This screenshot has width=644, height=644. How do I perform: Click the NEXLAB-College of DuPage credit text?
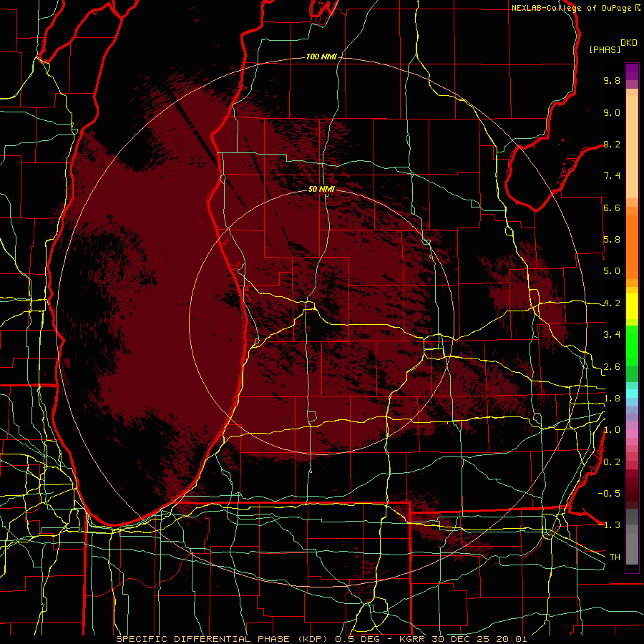pyautogui.click(x=571, y=8)
